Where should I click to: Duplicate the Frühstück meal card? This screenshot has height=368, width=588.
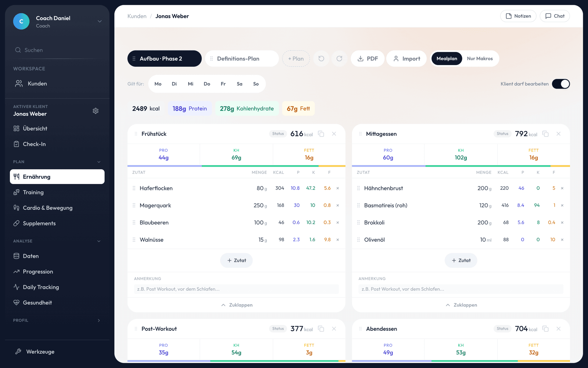(x=321, y=134)
